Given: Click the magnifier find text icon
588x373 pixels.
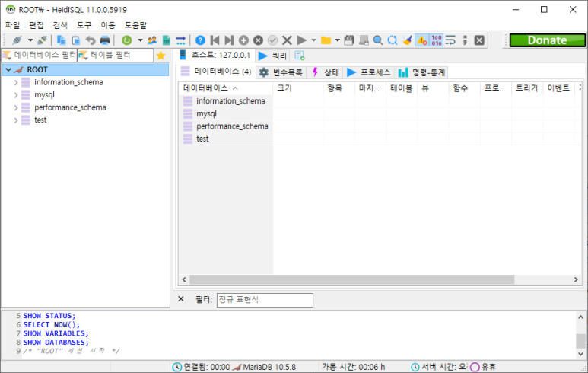Looking at the screenshot, I should (378, 40).
